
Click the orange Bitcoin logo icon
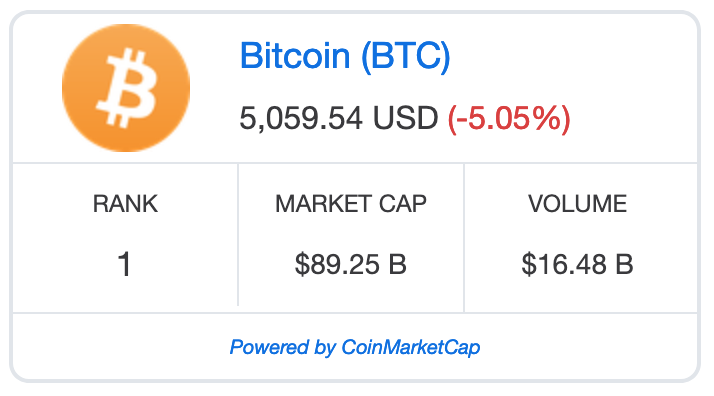point(126,88)
